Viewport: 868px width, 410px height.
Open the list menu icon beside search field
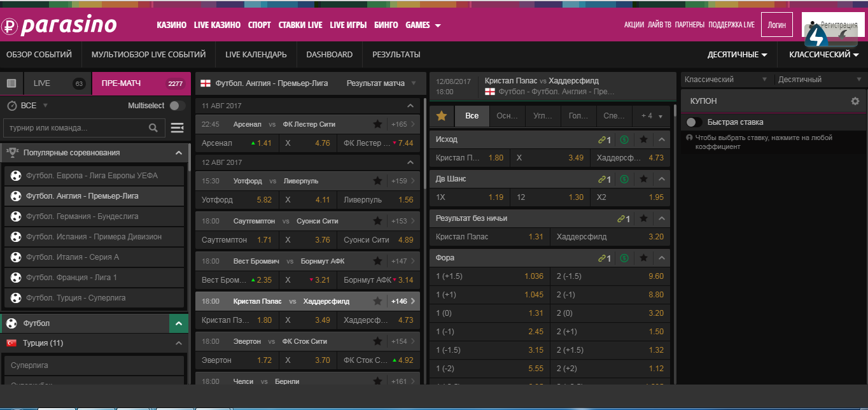178,128
